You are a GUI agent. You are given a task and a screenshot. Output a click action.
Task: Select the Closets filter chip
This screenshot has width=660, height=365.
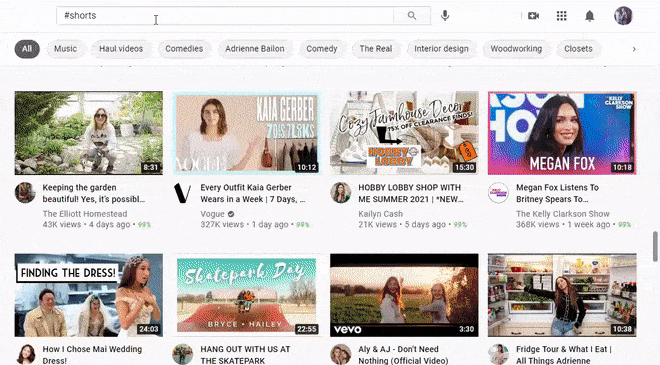point(578,49)
